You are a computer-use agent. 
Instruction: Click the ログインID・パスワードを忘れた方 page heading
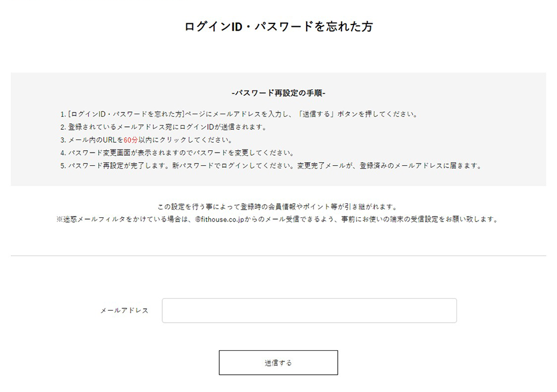pyautogui.click(x=278, y=26)
